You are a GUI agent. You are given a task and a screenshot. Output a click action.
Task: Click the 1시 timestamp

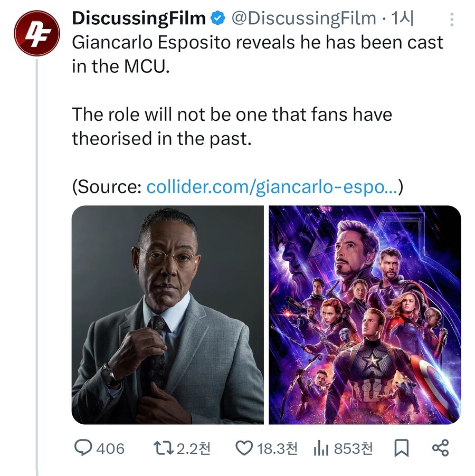pos(402,18)
